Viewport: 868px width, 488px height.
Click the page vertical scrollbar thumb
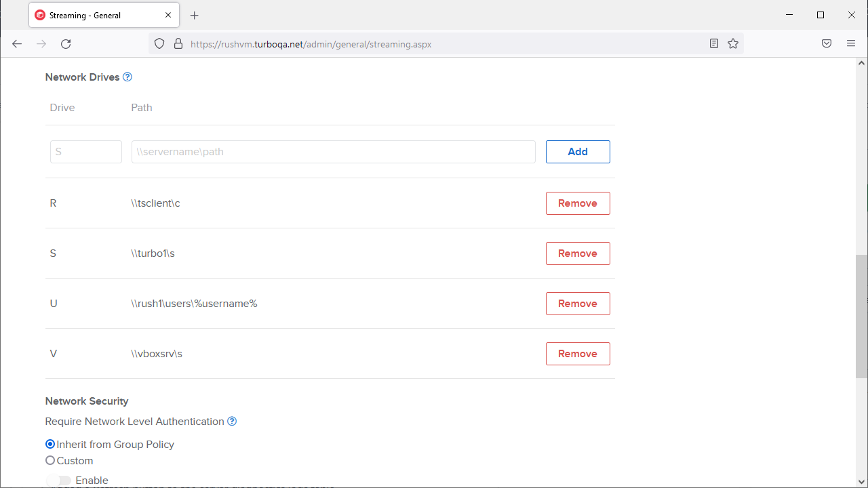coord(861,316)
